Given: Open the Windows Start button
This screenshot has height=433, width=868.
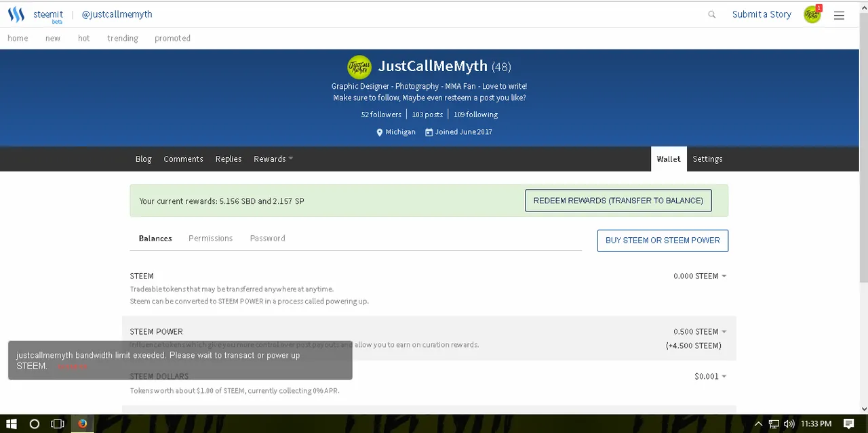Looking at the screenshot, I should tap(12, 424).
